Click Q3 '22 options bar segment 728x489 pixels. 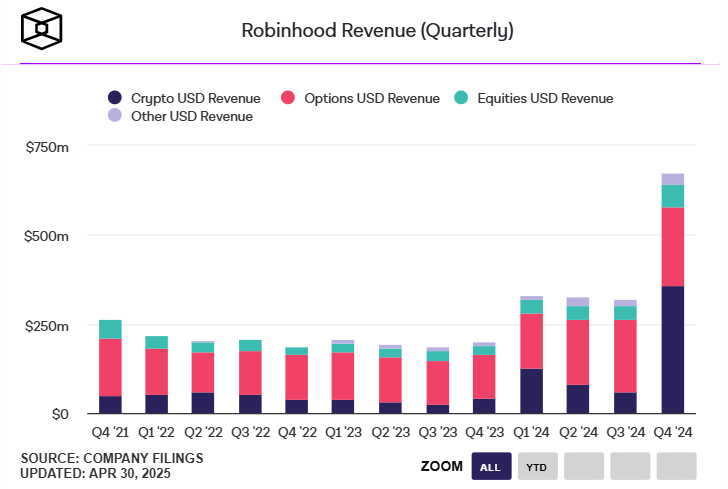click(x=250, y=373)
